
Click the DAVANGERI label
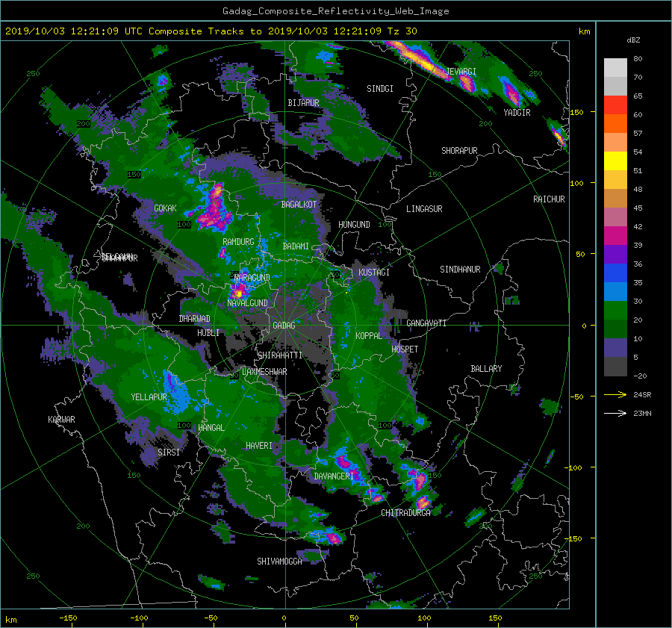(x=334, y=476)
